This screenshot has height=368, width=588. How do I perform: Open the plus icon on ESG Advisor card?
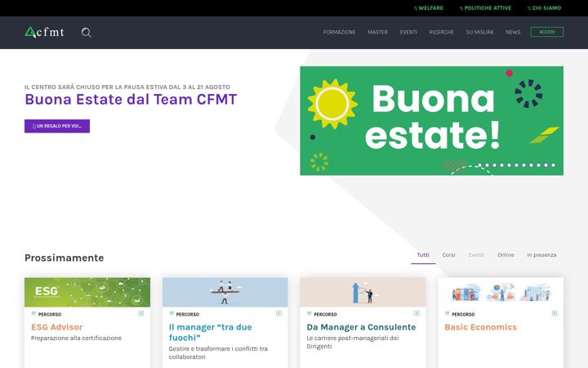click(x=141, y=313)
